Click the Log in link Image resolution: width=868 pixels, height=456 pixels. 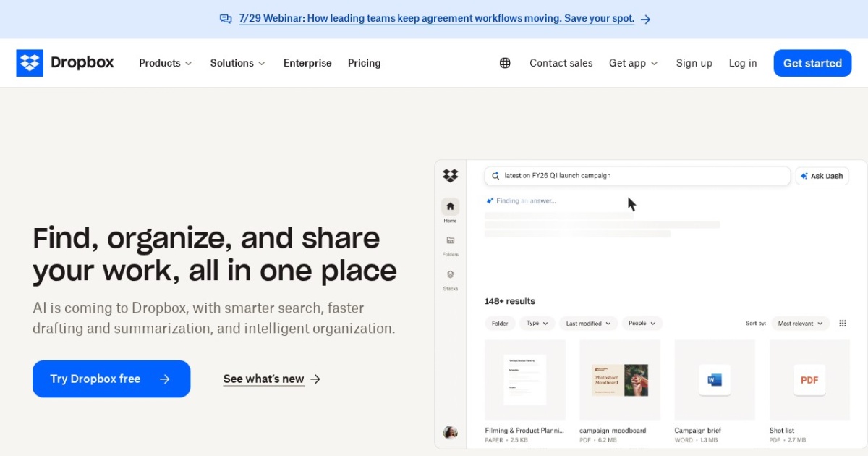pos(743,63)
